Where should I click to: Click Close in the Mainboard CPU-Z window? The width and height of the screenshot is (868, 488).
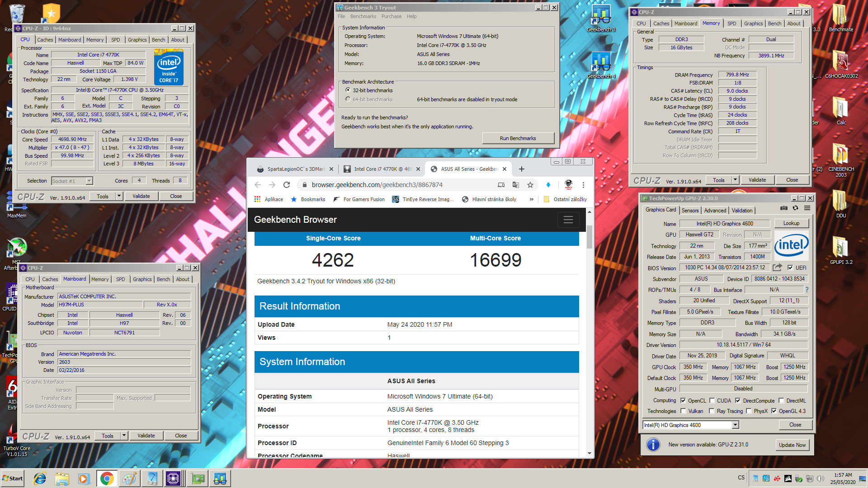[181, 436]
